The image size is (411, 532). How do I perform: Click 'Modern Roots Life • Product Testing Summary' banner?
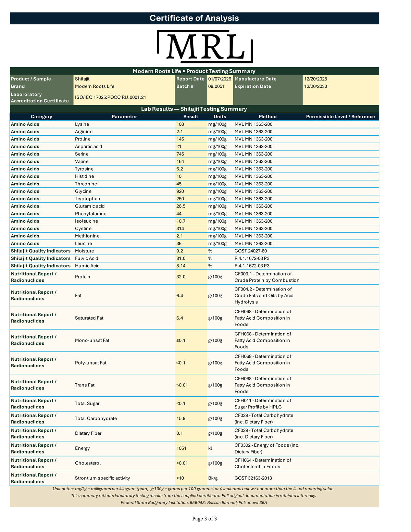pyautogui.click(x=194, y=71)
